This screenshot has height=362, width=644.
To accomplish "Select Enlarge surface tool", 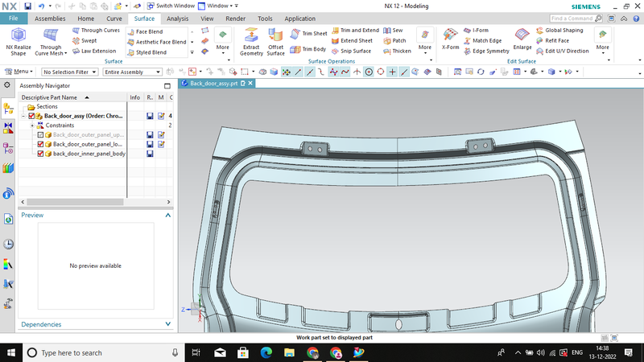I will 522,39.
